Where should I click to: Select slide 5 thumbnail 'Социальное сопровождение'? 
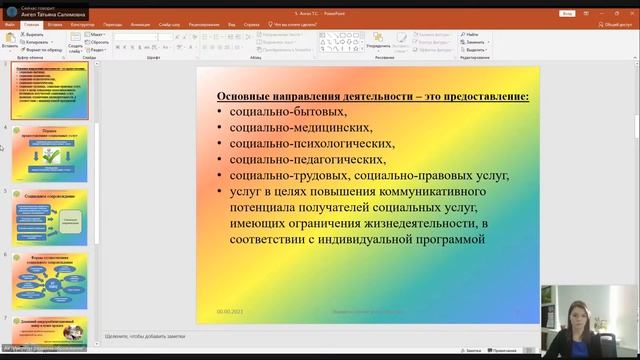click(49, 218)
